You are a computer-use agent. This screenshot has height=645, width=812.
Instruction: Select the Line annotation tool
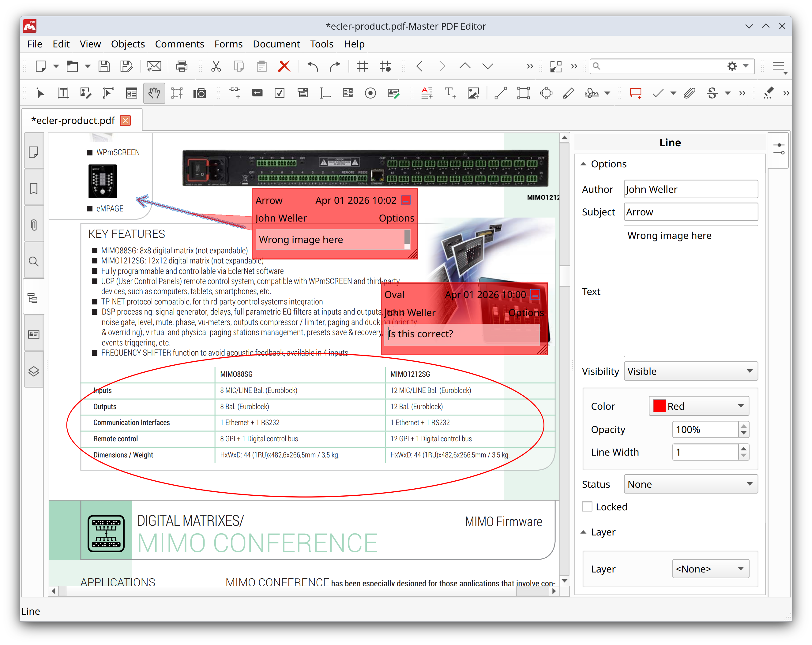(501, 93)
